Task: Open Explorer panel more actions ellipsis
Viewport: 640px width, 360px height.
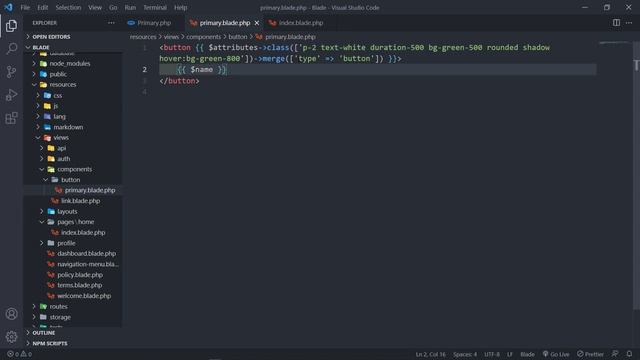Action: click(x=111, y=23)
